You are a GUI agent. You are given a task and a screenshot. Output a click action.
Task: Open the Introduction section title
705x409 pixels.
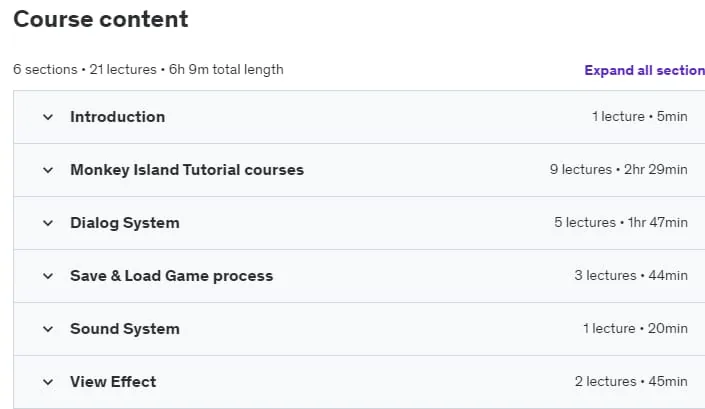(x=117, y=117)
